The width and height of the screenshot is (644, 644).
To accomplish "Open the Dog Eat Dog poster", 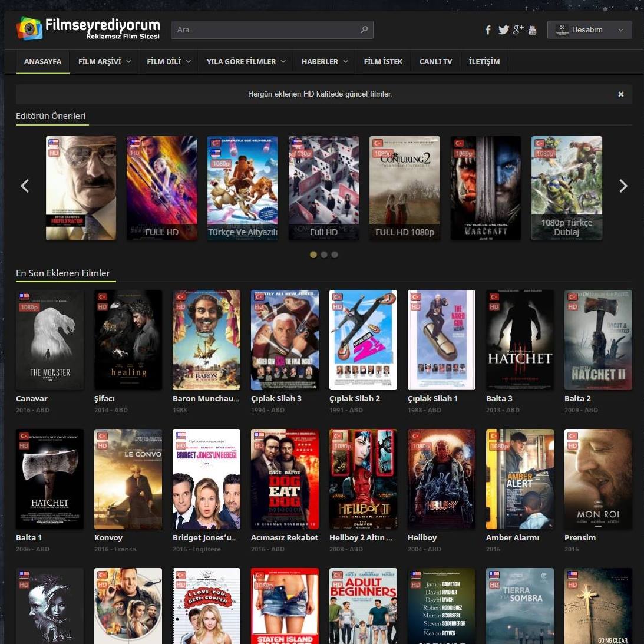I will click(x=285, y=479).
